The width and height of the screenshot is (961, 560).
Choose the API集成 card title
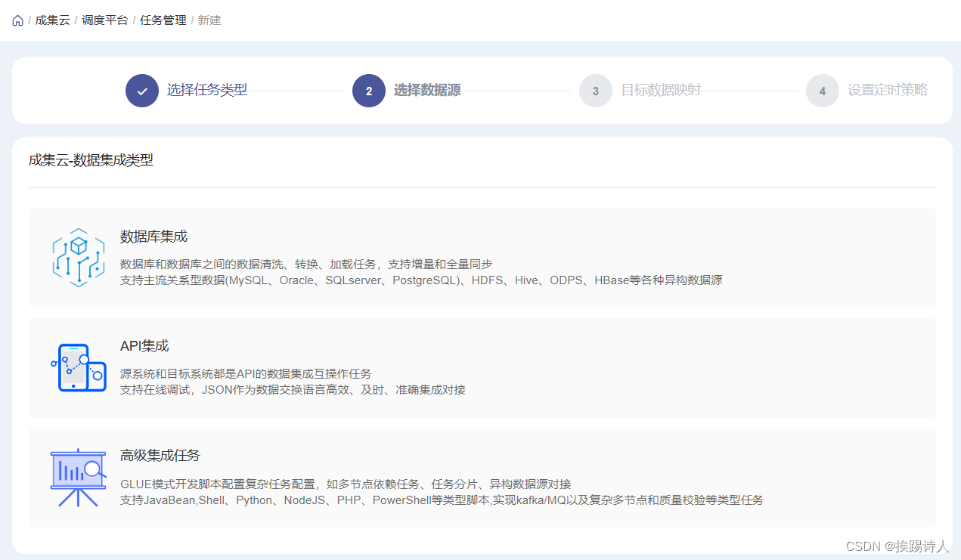tap(144, 346)
